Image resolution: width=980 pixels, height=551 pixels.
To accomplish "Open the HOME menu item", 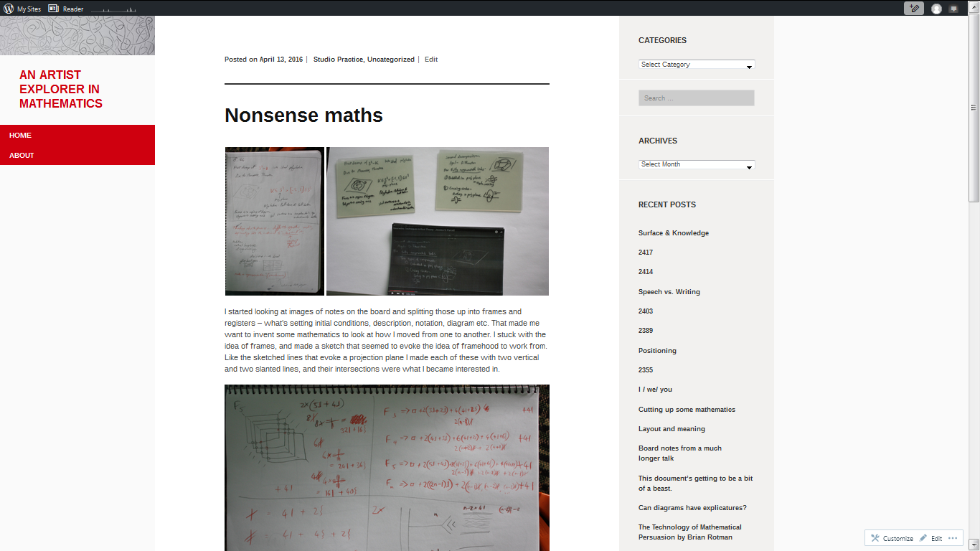I will (20, 135).
